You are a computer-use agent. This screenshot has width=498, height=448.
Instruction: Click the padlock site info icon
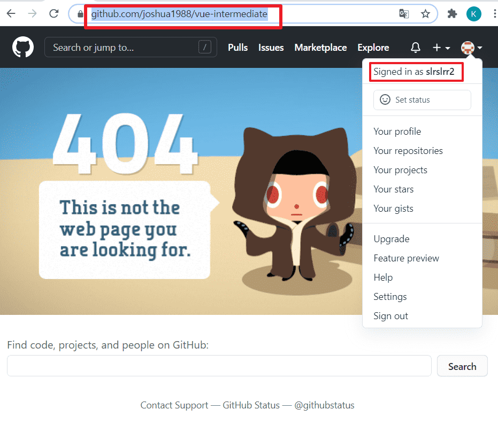click(x=80, y=14)
